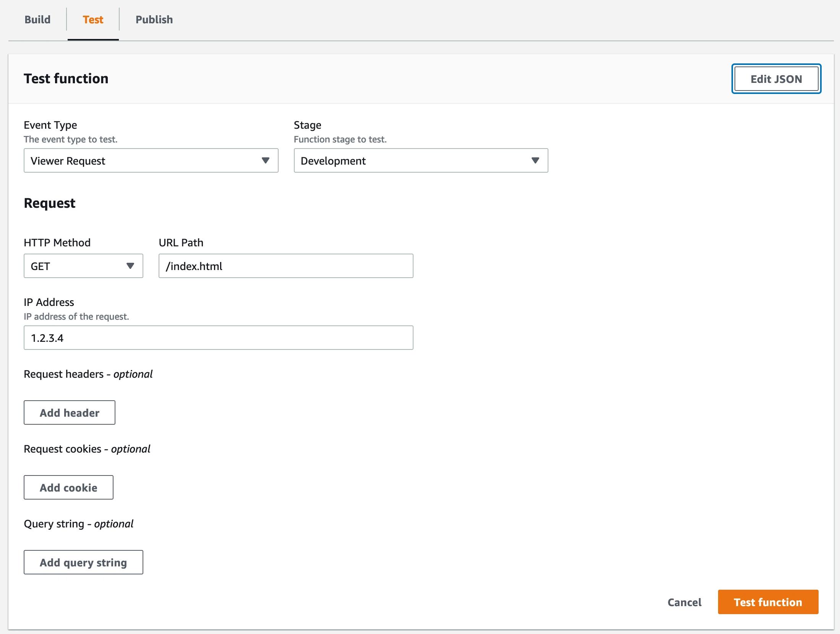The image size is (840, 634).
Task: Click the Edit JSON button
Action: point(776,79)
